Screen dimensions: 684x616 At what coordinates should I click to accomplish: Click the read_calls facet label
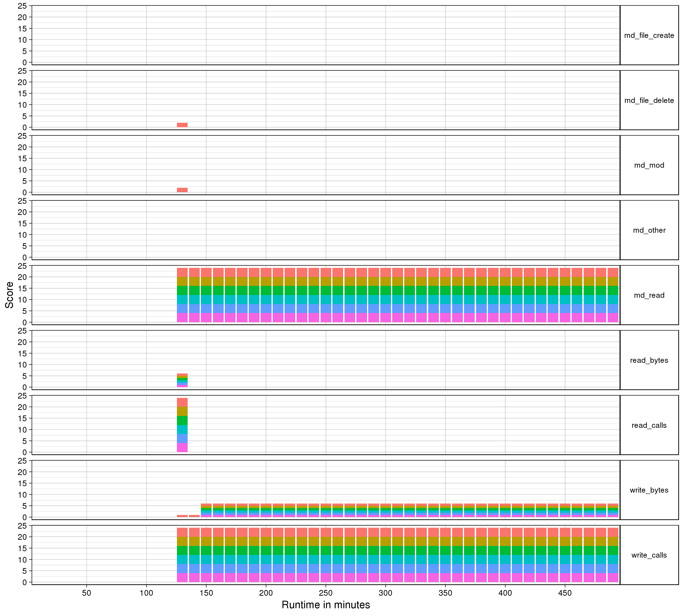pos(649,425)
